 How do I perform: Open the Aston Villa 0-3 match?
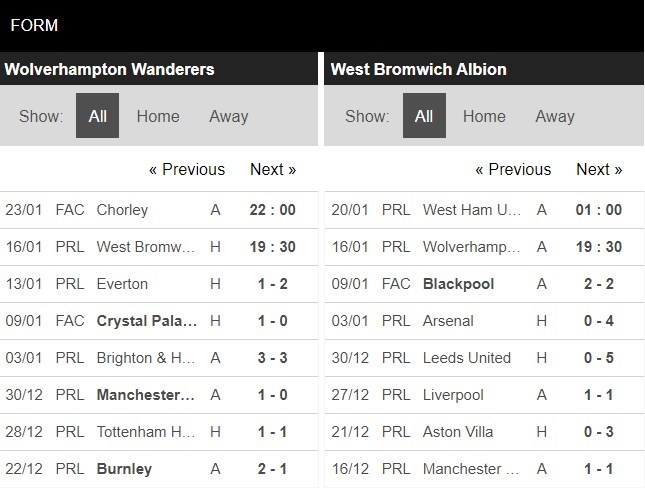(484, 432)
